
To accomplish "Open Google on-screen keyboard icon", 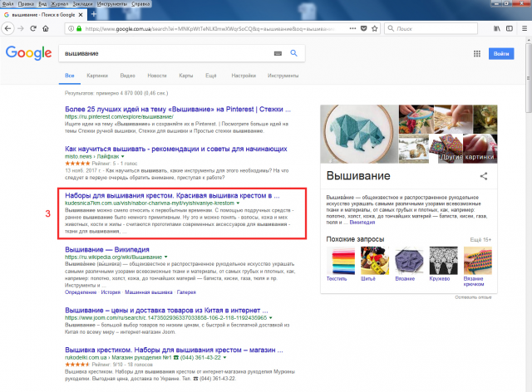I will pos(278,53).
